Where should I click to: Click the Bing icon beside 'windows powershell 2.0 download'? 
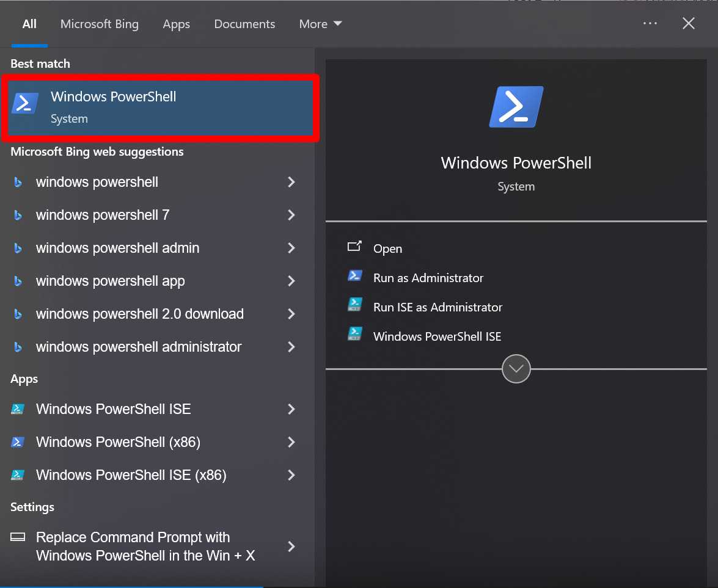18,314
